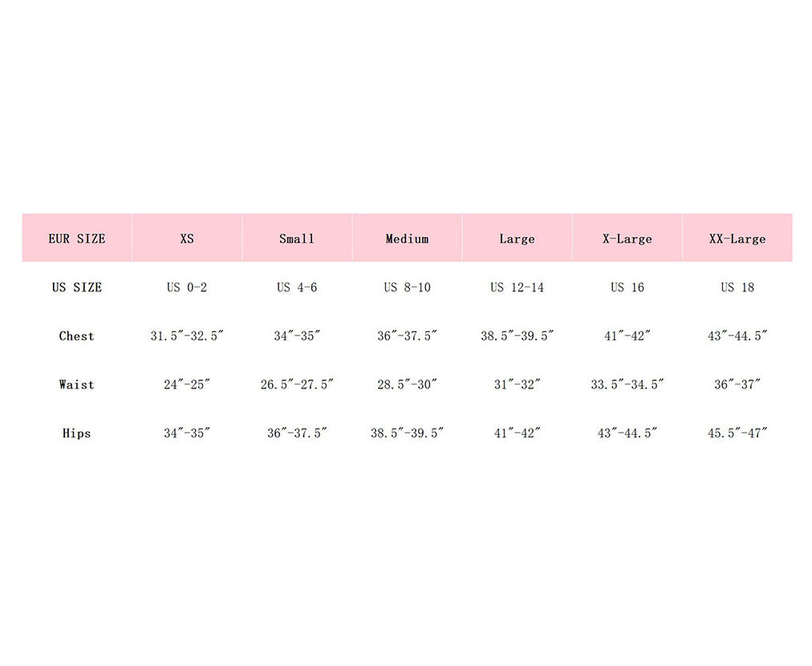
Task: Click the XS chest measurement 31.5″-32.5″
Action: 187,336
